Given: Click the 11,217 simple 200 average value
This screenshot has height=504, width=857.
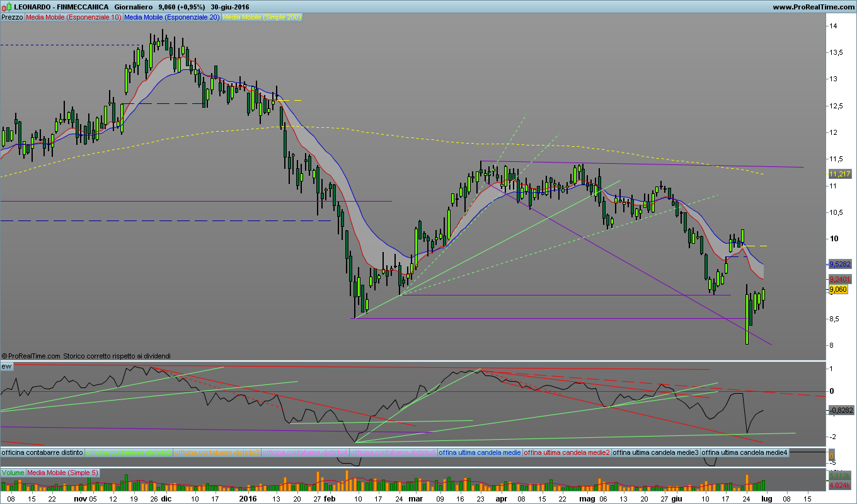Looking at the screenshot, I should click(x=839, y=174).
